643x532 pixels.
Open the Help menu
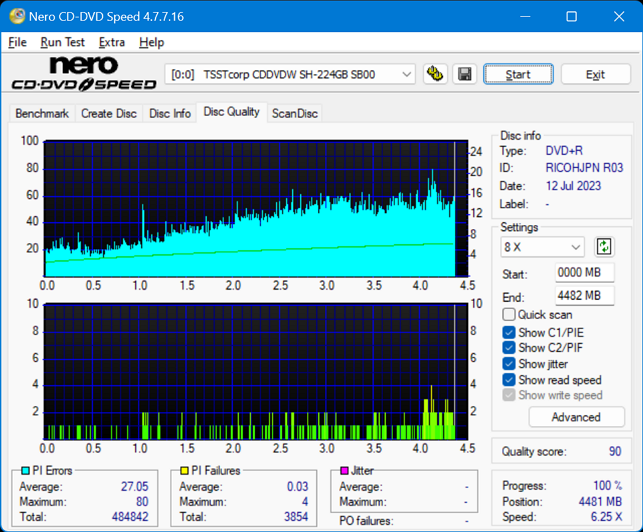click(x=151, y=42)
